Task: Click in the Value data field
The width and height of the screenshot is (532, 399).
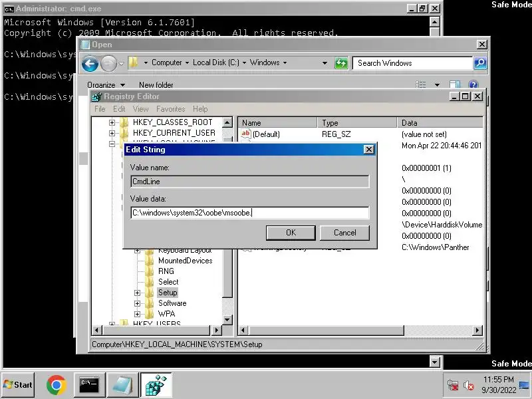Action: [250, 213]
